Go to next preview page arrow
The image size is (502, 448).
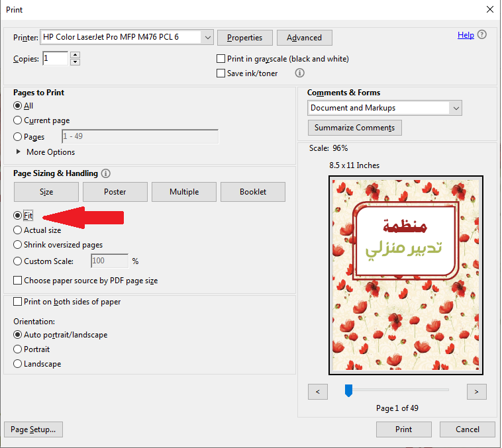pyautogui.click(x=476, y=392)
